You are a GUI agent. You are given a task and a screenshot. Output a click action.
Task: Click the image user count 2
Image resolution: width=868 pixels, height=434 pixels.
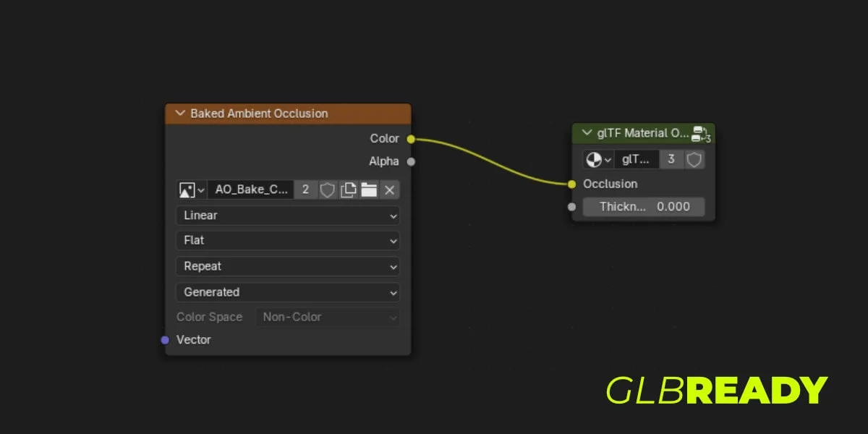pos(305,190)
